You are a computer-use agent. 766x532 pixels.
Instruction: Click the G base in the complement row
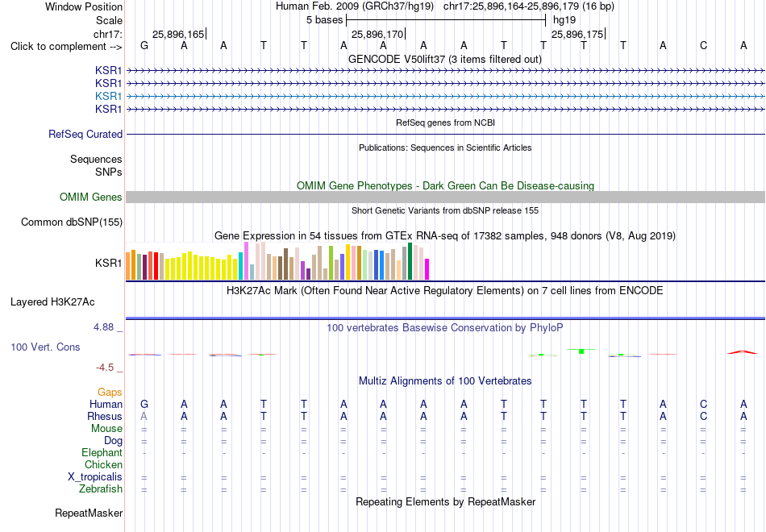pyautogui.click(x=144, y=45)
